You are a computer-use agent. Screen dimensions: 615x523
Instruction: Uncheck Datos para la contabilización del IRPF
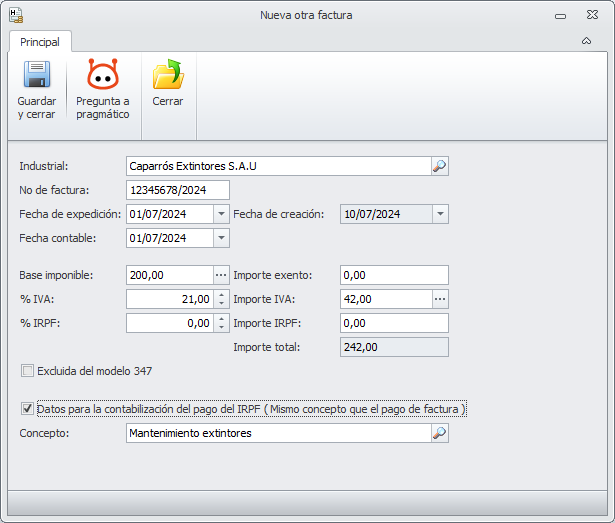(27, 409)
